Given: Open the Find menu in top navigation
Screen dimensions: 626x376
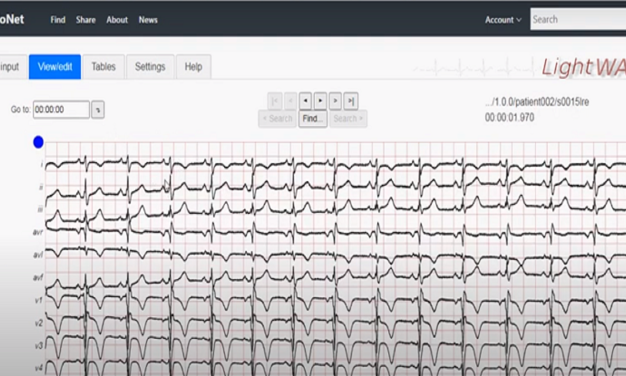Looking at the screenshot, I should click(58, 20).
